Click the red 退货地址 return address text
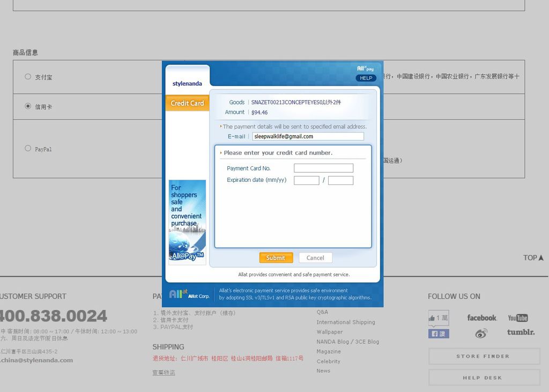Image resolution: width=549 pixels, height=392 pixels. coord(228,358)
